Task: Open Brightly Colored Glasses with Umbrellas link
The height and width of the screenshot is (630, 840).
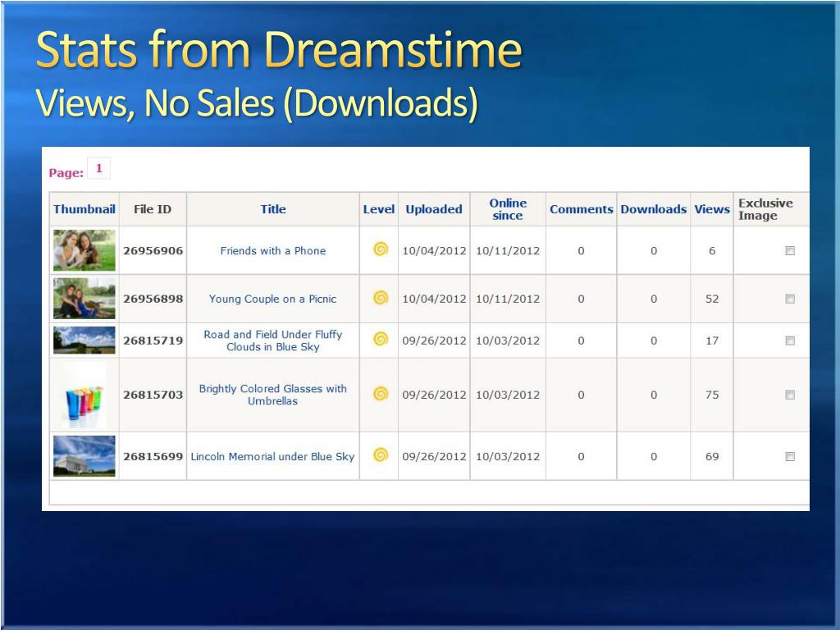Action: [x=272, y=395]
